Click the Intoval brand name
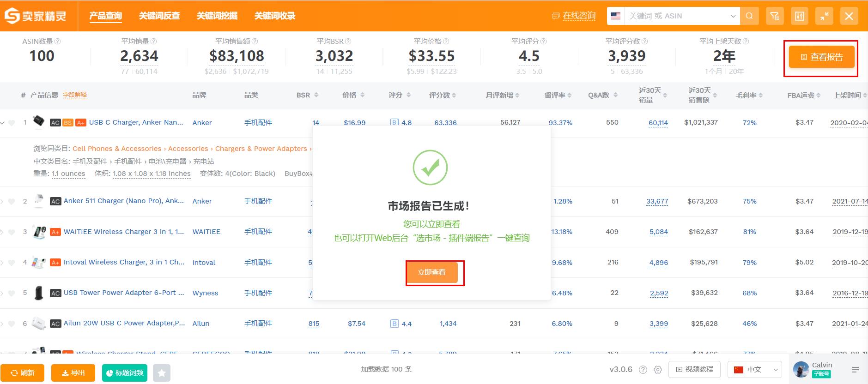868x384 pixels. point(204,263)
